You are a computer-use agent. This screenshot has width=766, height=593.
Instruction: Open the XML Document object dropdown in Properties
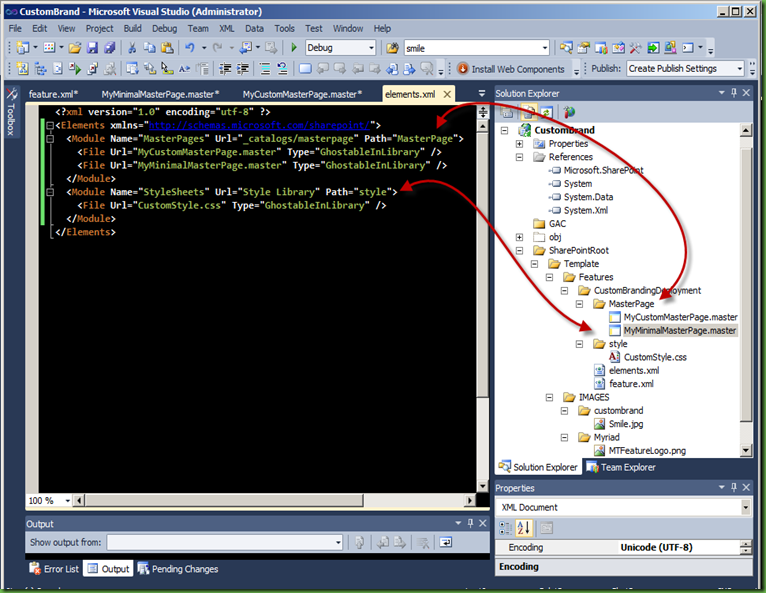(745, 508)
